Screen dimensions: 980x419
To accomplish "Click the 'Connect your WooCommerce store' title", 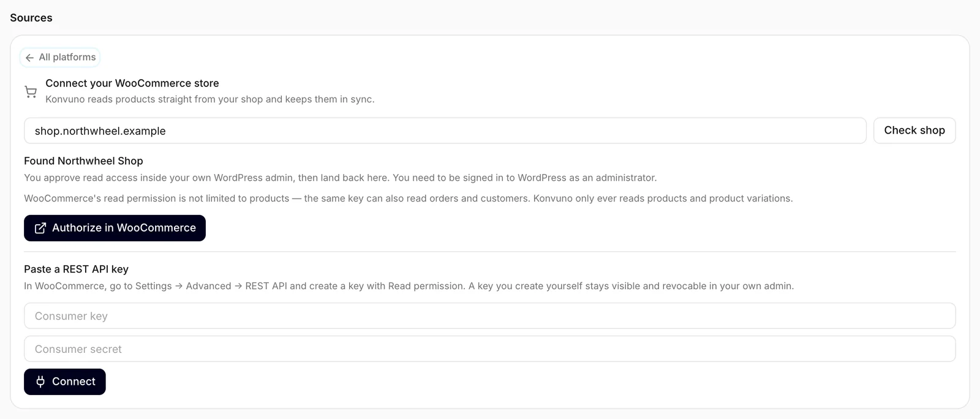I will point(132,83).
